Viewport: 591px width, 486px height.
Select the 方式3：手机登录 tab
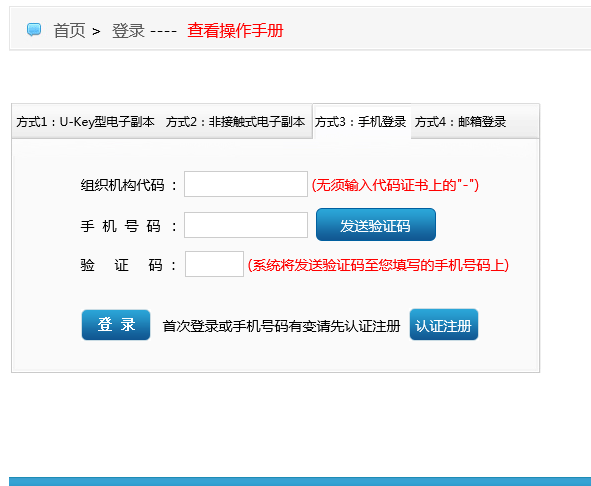coord(361,122)
